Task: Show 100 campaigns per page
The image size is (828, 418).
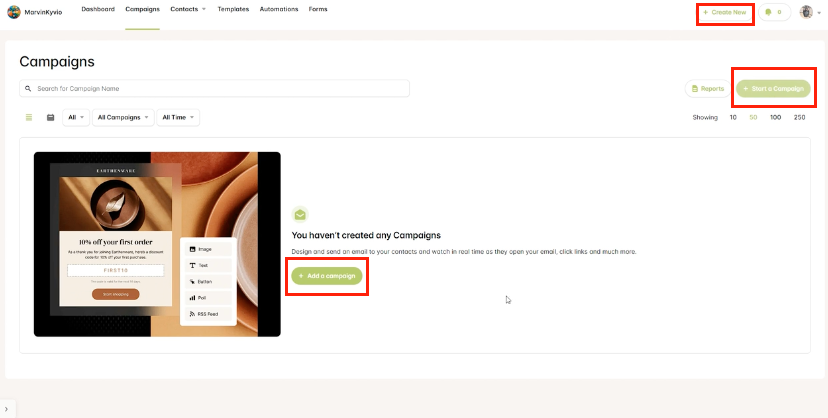Action: click(775, 117)
